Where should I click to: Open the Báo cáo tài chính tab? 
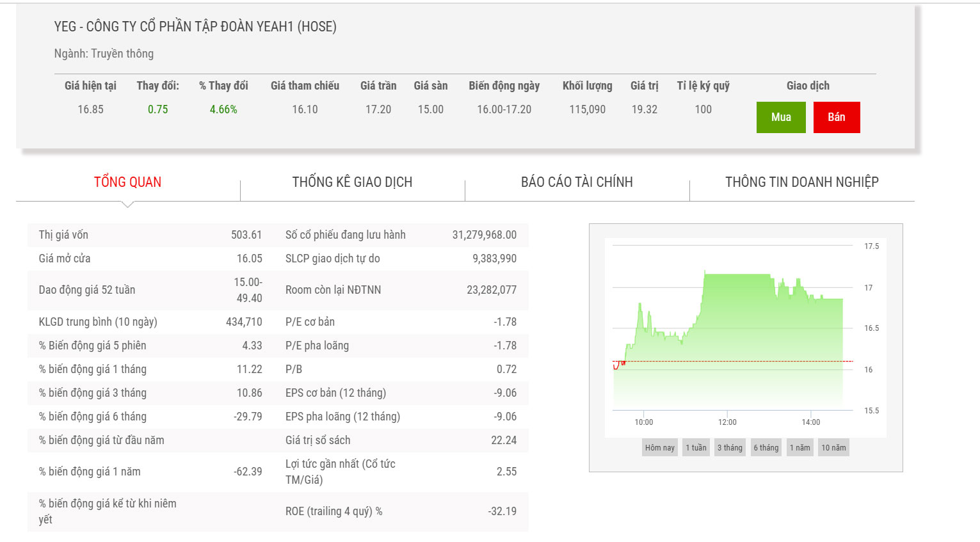pos(577,182)
